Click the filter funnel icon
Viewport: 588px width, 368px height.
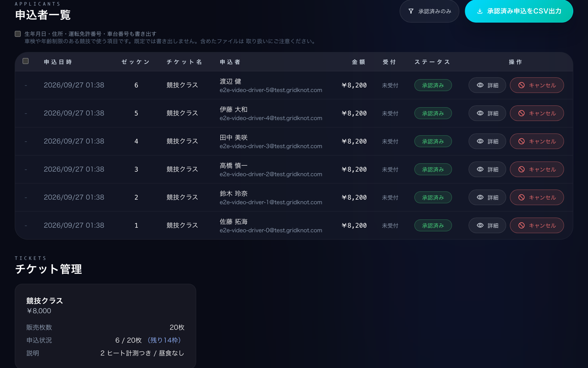point(411,11)
